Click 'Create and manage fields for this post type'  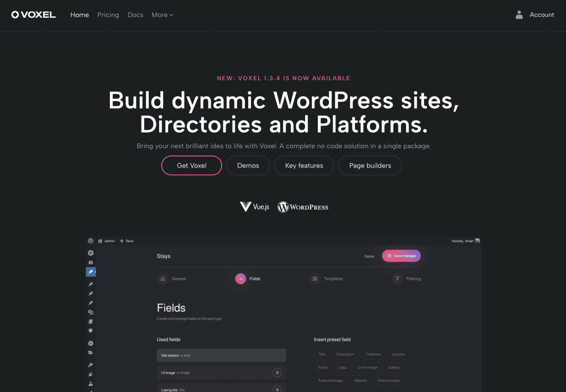point(189,318)
